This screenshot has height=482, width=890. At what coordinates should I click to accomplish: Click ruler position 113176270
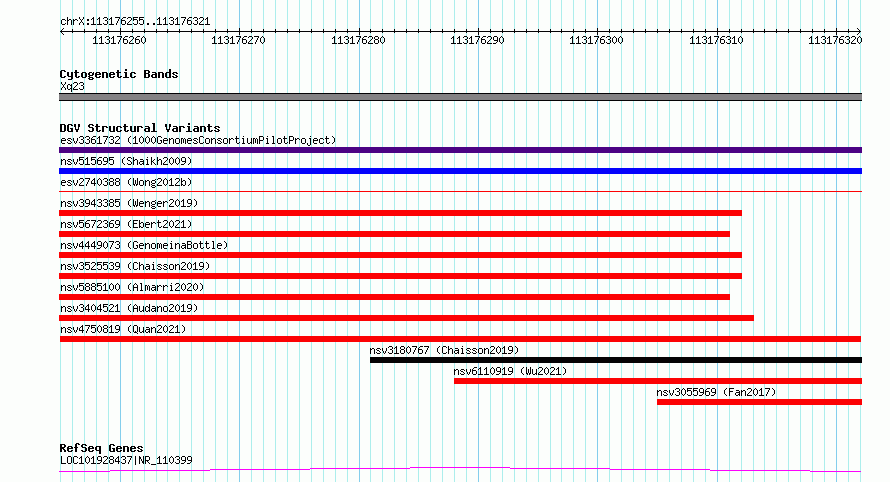point(238,40)
